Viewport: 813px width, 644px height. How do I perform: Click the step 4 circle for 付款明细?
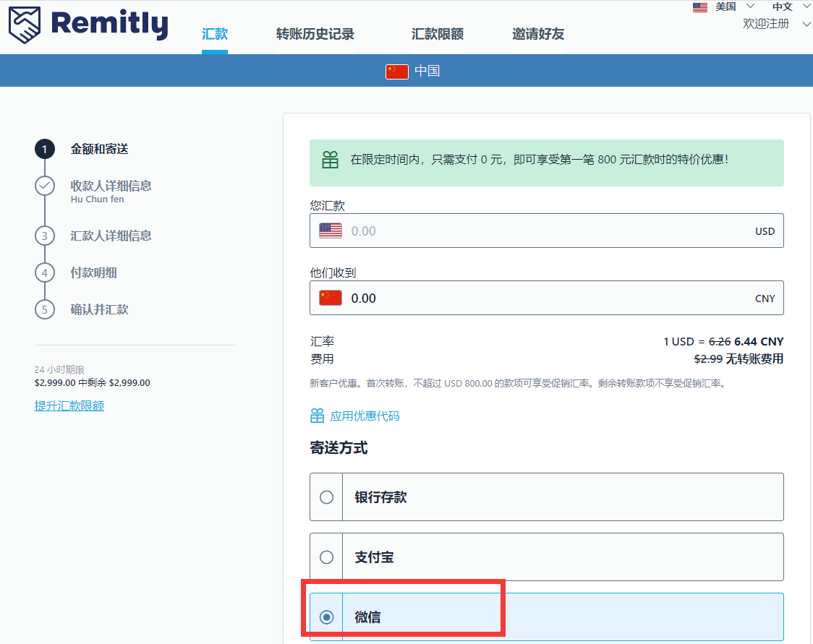45,272
